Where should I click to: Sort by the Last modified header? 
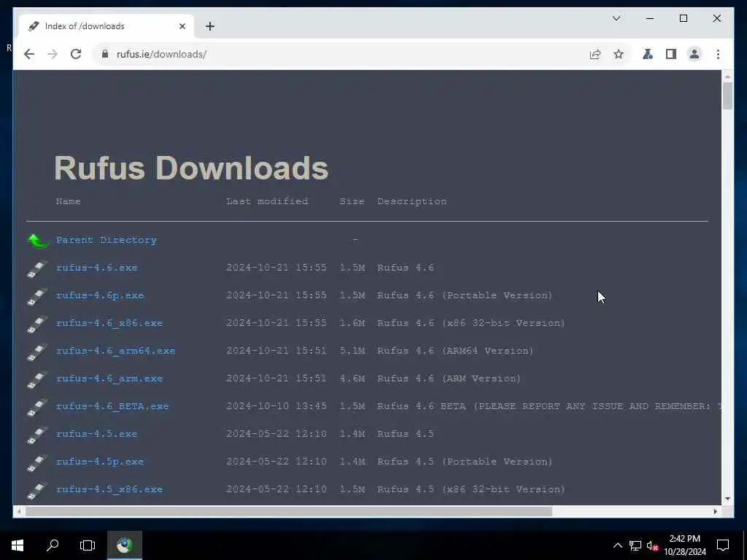[267, 201]
